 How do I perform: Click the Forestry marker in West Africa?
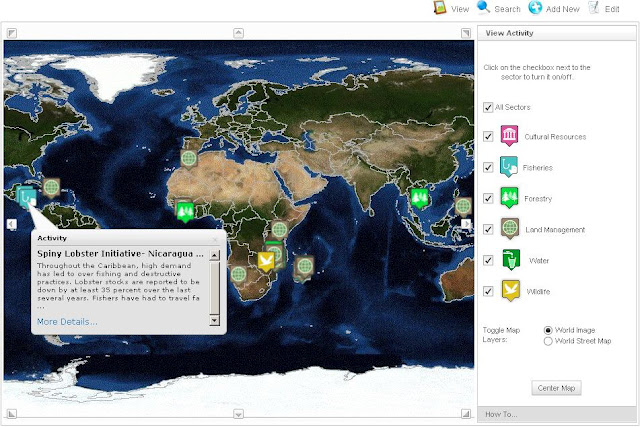(x=184, y=209)
